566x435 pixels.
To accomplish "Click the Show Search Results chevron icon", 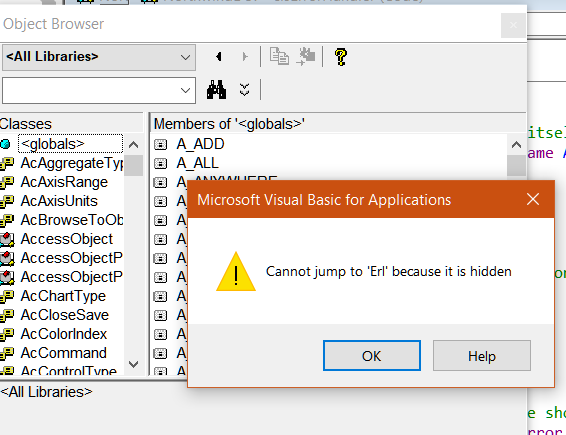I will (244, 90).
